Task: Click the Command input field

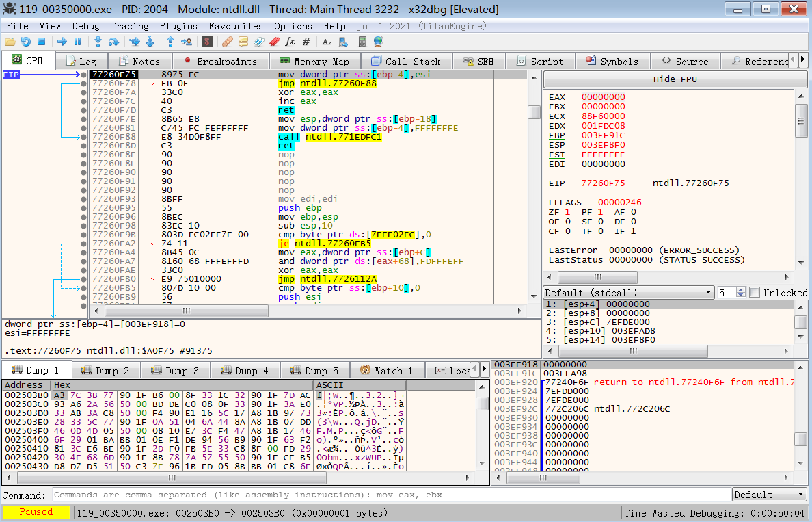Action: 390,495
